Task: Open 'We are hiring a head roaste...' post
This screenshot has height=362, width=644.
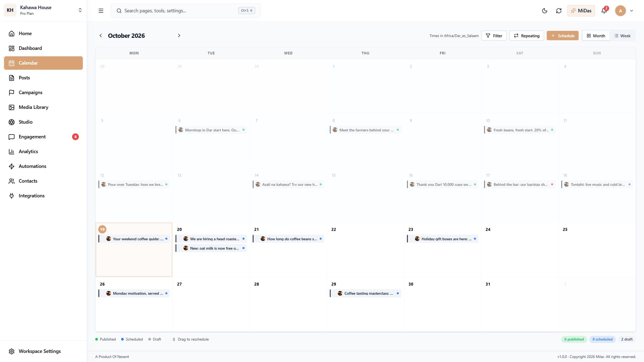Action: [x=211, y=239]
